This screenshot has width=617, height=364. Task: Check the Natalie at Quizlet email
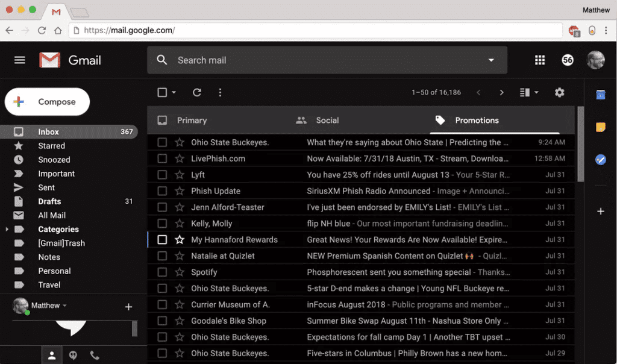tap(162, 256)
